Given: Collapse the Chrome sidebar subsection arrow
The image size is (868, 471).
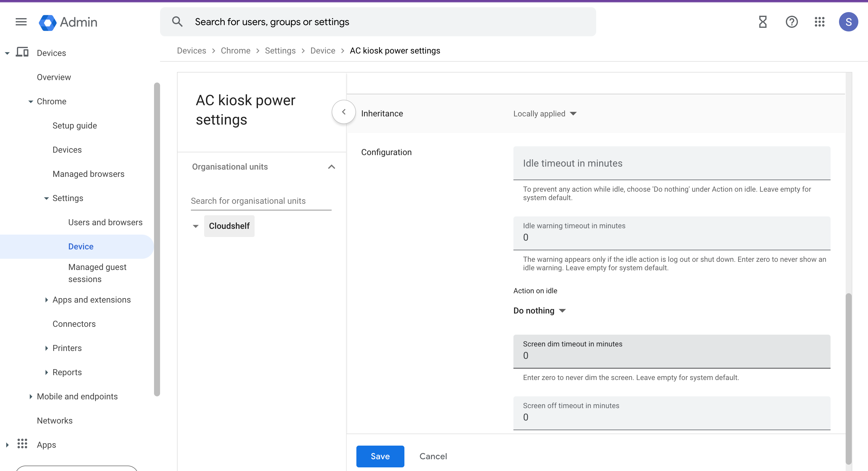Looking at the screenshot, I should pyautogui.click(x=31, y=101).
